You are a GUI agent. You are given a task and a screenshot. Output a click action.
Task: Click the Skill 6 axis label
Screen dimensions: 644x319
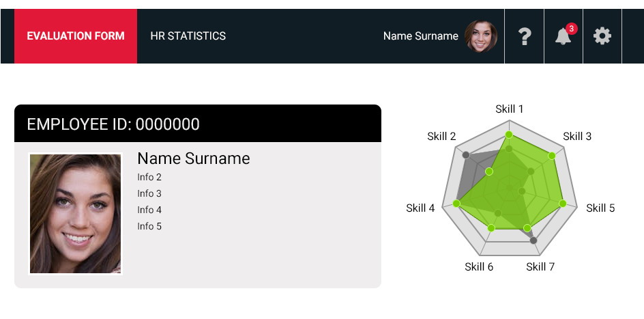click(479, 266)
